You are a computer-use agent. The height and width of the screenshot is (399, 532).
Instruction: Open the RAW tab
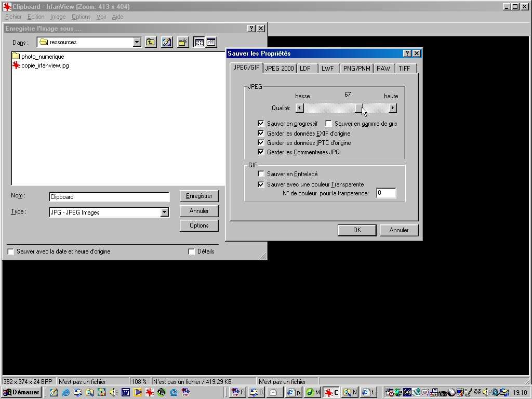click(x=383, y=68)
